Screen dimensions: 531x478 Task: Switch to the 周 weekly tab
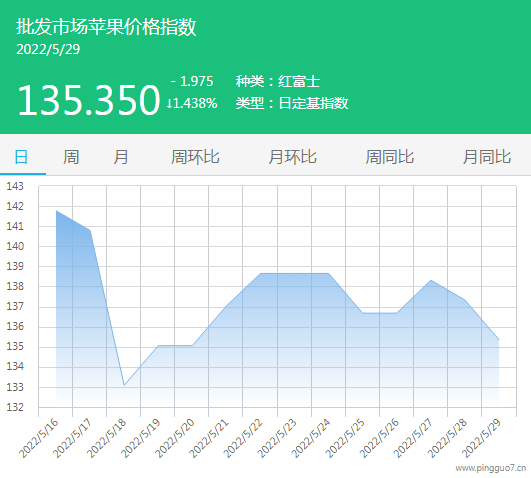coord(71,157)
